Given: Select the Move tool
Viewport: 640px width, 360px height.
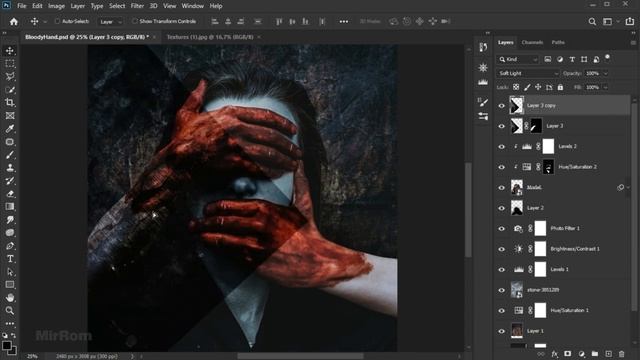Looking at the screenshot, I should pos(10,51).
